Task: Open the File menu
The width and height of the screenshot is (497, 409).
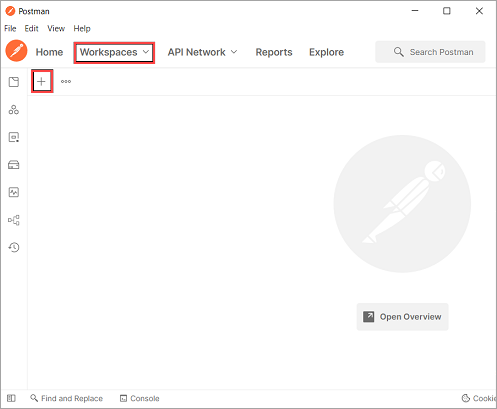Action: (10, 29)
